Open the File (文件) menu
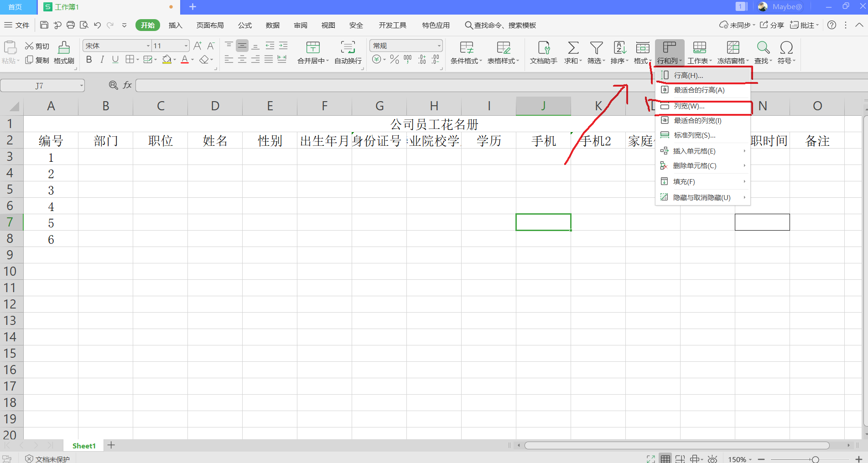The image size is (868, 463). tap(17, 25)
